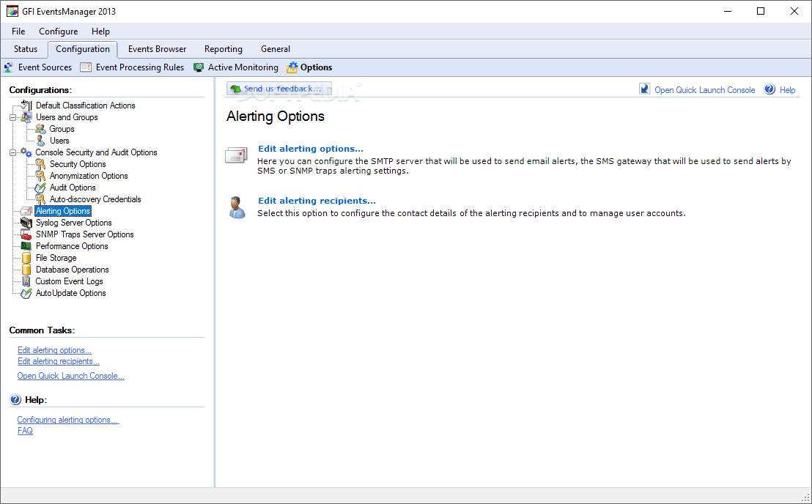This screenshot has width=812, height=504.
Task: Click the Anonymization Options icon
Action: click(40, 176)
